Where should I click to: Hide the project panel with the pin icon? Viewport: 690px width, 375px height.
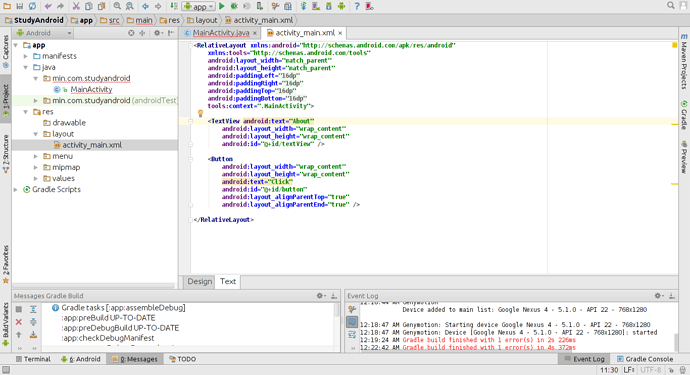tap(171, 33)
